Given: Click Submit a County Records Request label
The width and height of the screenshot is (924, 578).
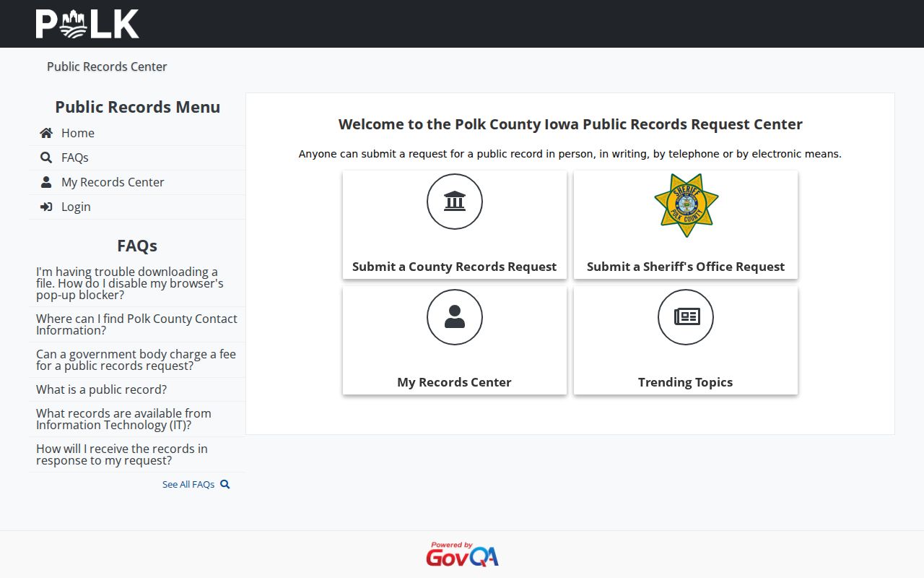Looking at the screenshot, I should (x=455, y=267).
